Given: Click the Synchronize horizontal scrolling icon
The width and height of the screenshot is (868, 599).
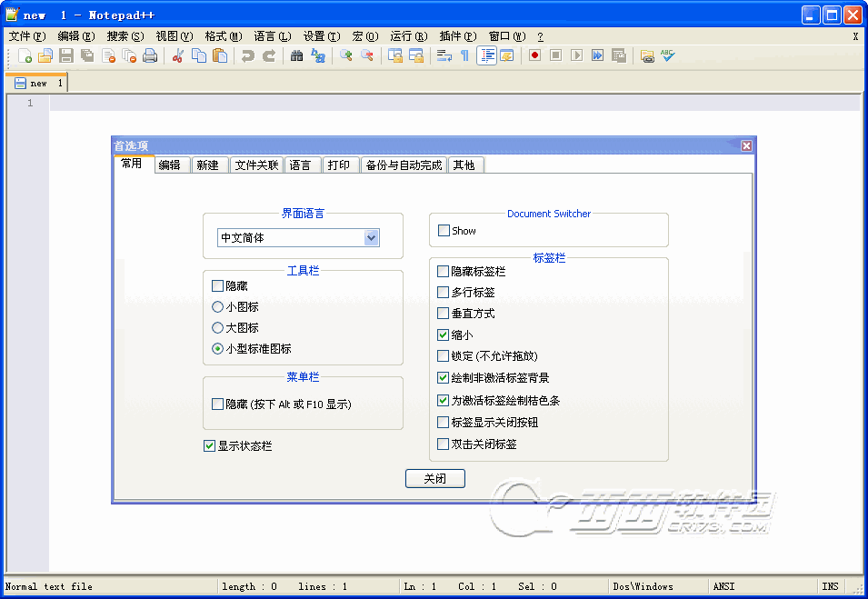Looking at the screenshot, I should [415, 55].
